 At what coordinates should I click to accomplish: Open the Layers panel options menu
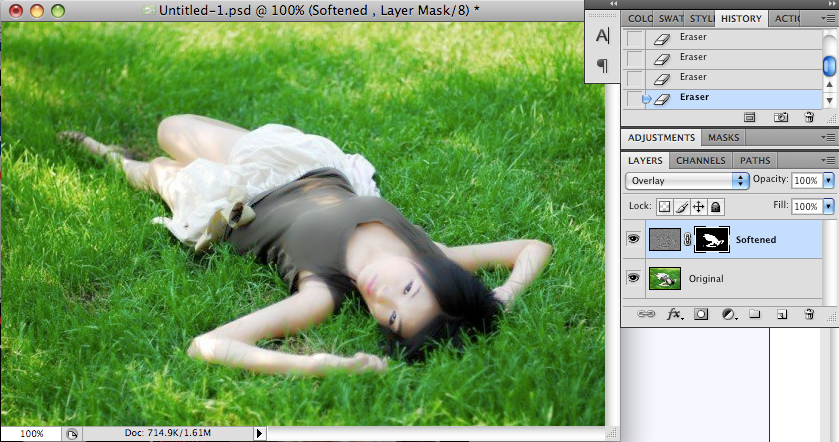[827, 161]
